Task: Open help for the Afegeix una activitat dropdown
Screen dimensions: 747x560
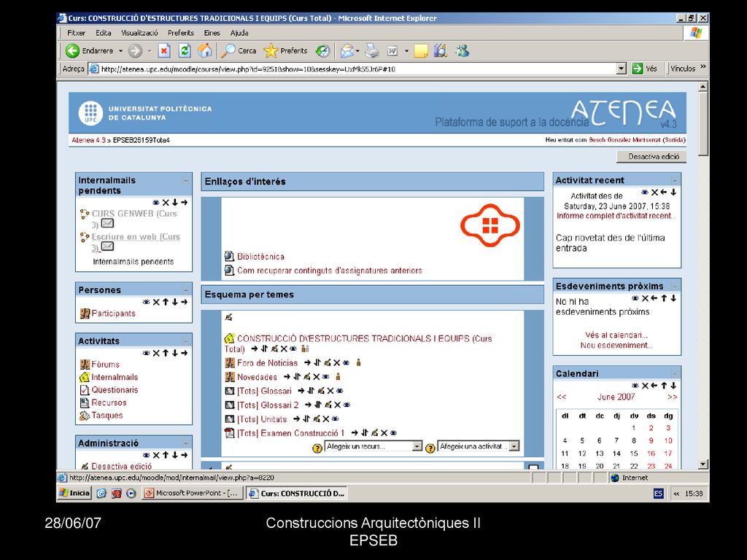Action: coord(430,448)
